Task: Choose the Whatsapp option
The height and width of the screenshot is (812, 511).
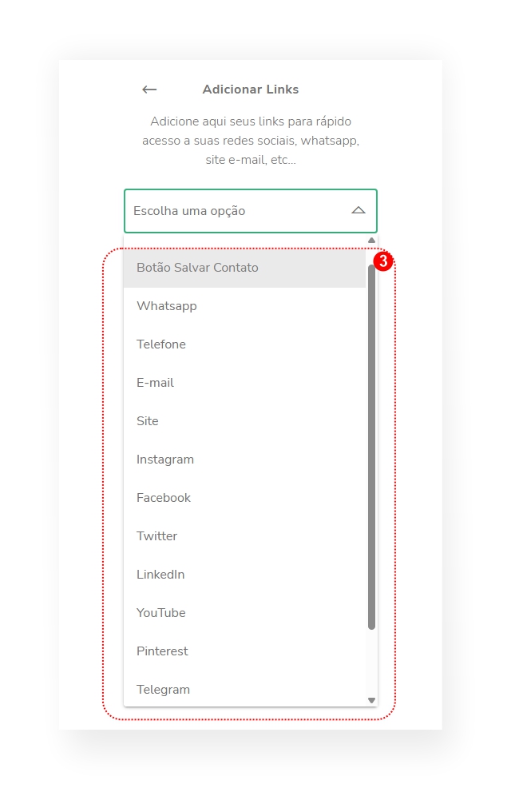Action: tap(244, 306)
